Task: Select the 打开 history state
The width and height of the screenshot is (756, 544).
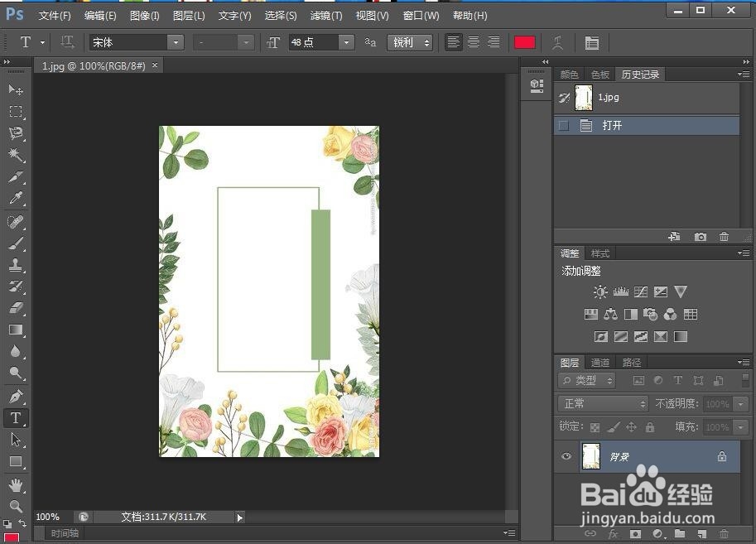Action: click(647, 126)
